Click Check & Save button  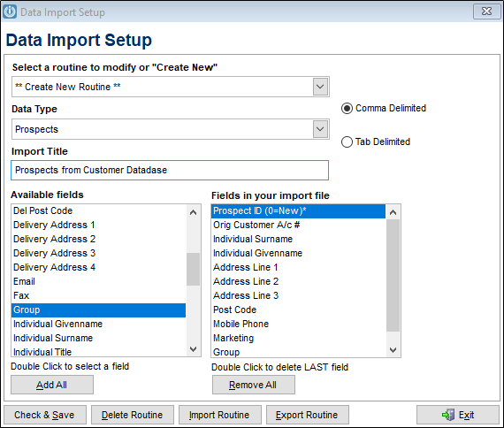45,415
